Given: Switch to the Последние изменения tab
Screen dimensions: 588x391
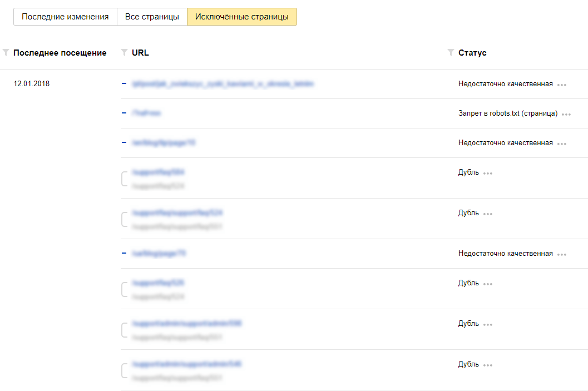Looking at the screenshot, I should tap(65, 17).
